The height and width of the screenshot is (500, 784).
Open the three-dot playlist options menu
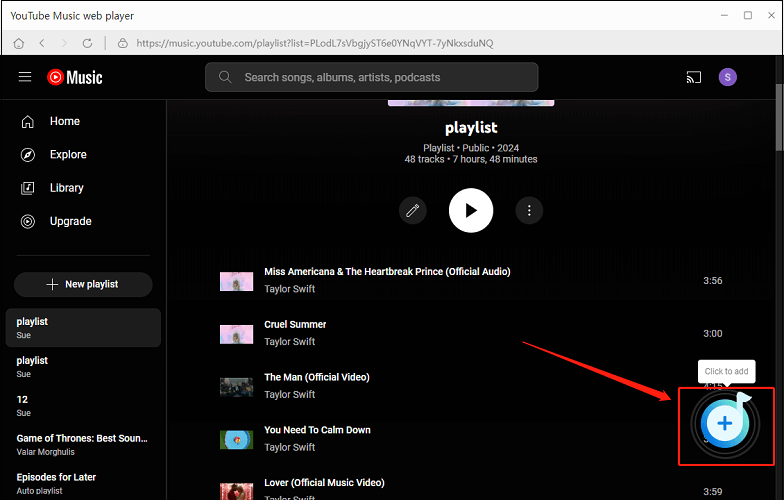coord(529,210)
